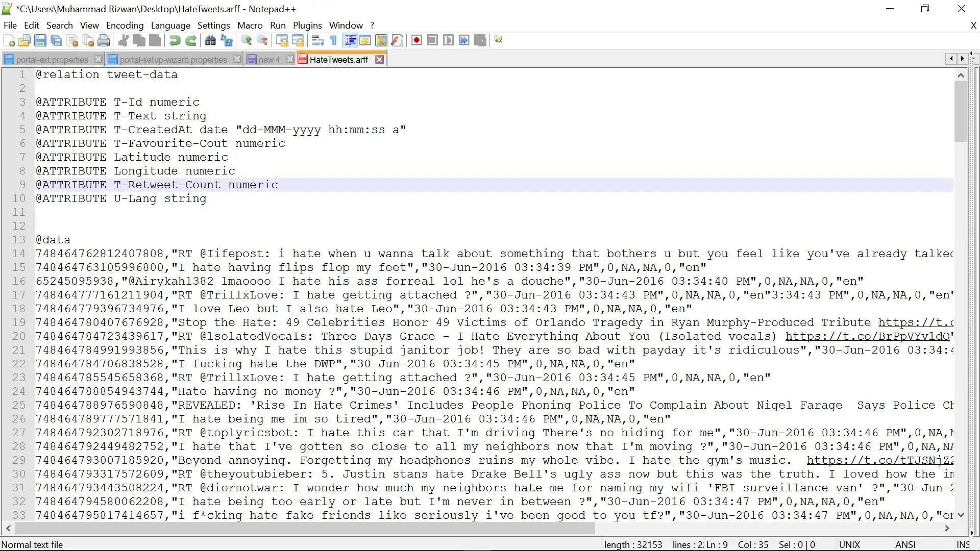Click the Zoom In icon in toolbar
Image resolution: width=980 pixels, height=551 pixels.
(x=246, y=40)
